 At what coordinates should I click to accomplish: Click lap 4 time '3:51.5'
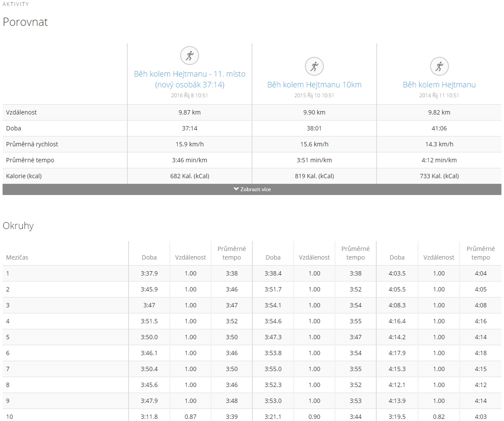coord(149,321)
